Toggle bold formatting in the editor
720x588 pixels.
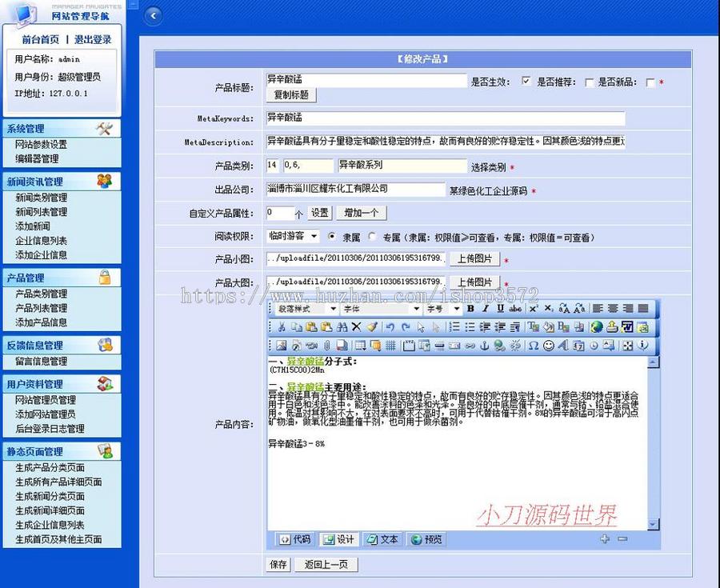coord(470,309)
